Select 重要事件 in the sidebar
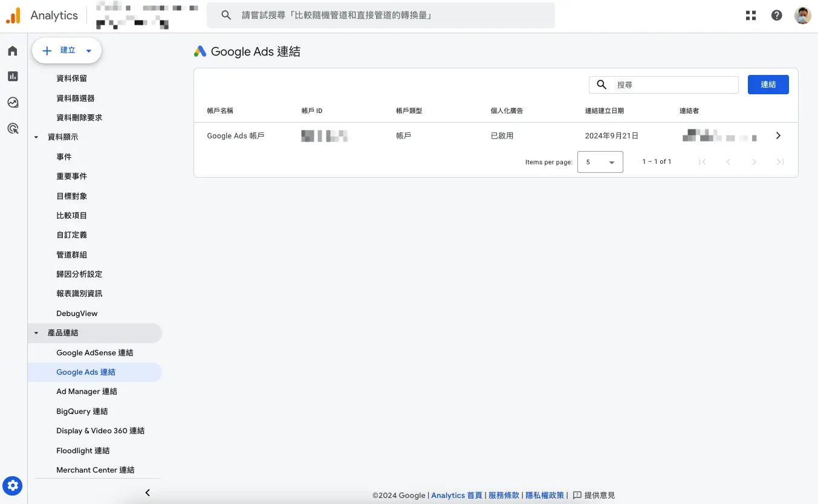 (x=71, y=176)
